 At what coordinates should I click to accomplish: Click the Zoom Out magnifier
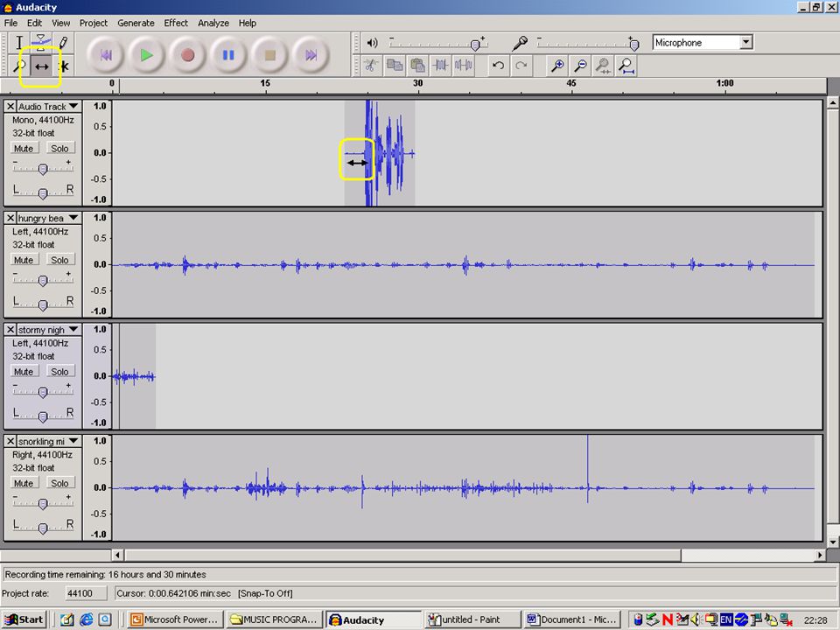580,66
